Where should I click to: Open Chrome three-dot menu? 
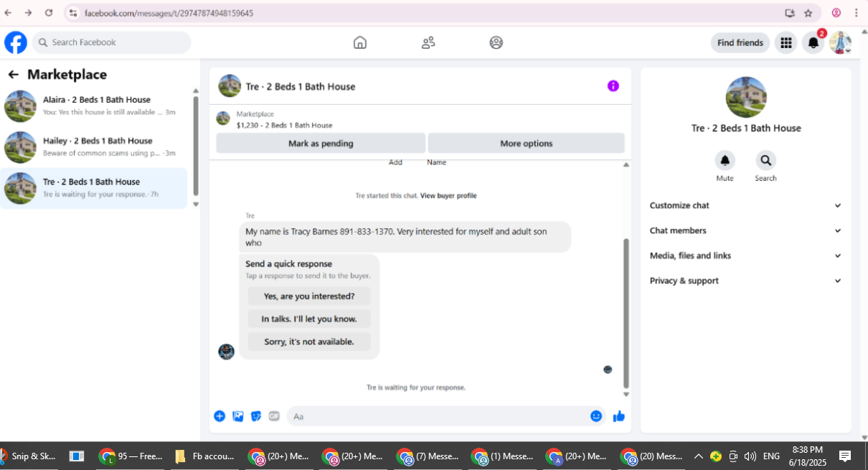tap(856, 13)
